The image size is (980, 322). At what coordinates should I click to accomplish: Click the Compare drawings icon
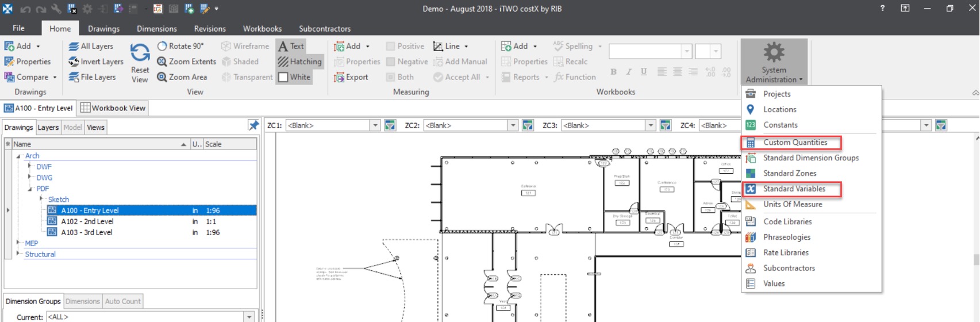click(x=9, y=77)
